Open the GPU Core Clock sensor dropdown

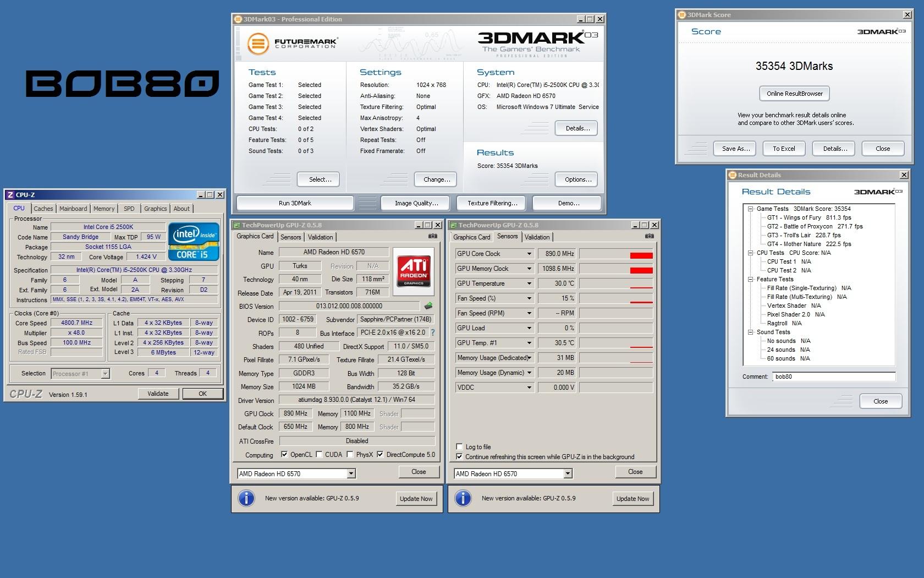(x=529, y=254)
